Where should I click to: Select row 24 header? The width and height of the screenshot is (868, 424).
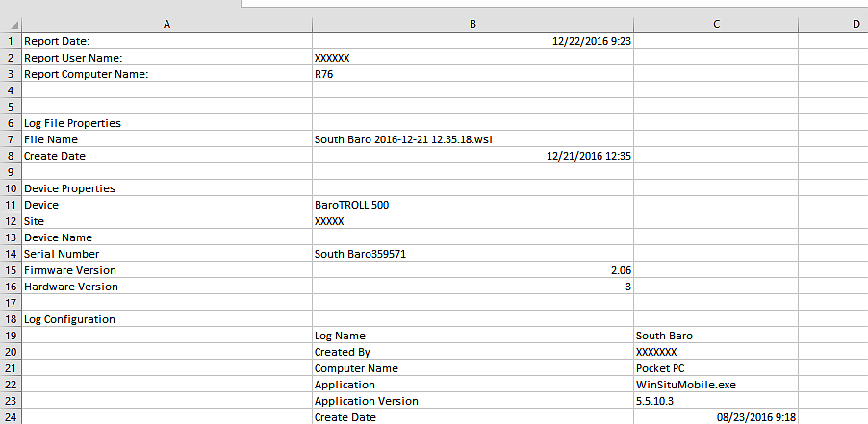(10, 417)
